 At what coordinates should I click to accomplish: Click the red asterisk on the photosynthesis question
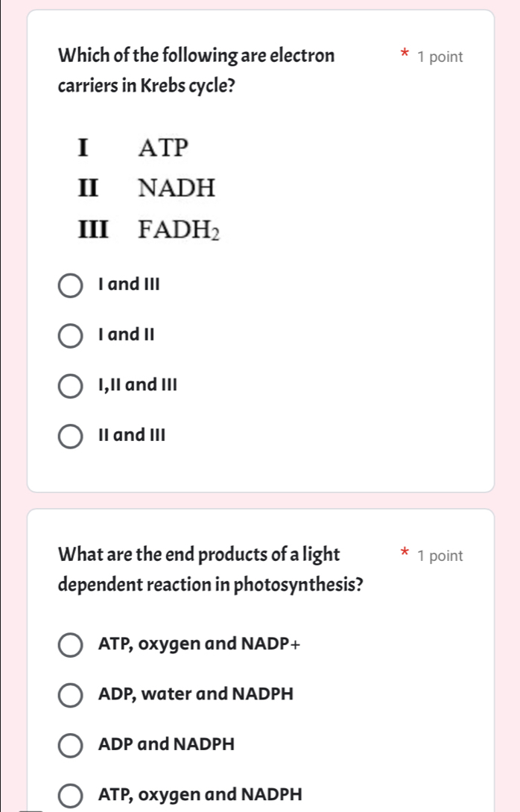(403, 551)
